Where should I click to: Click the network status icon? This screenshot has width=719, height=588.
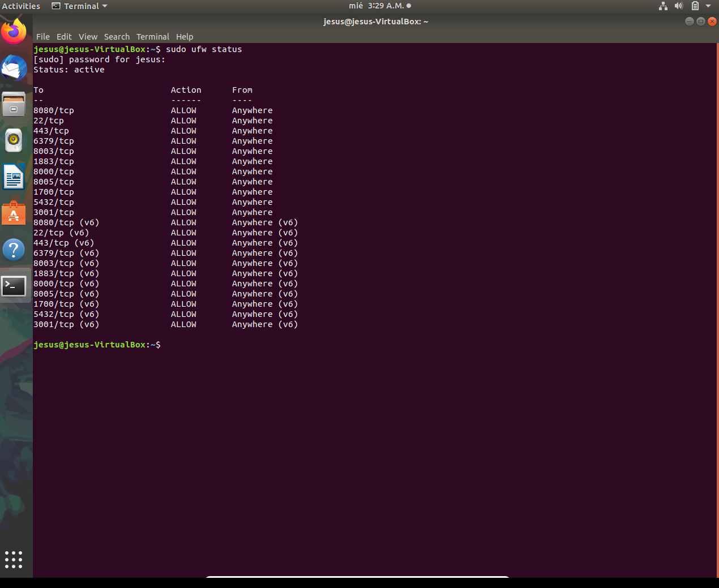(x=663, y=6)
